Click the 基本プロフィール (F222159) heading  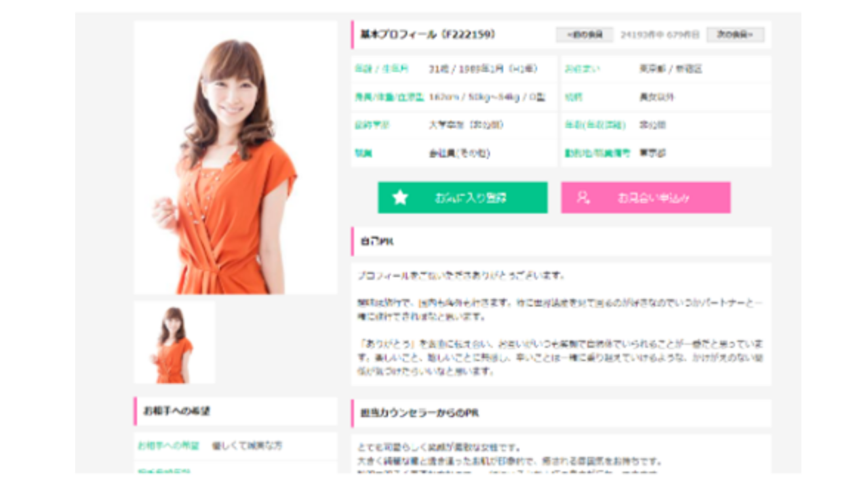pos(428,34)
